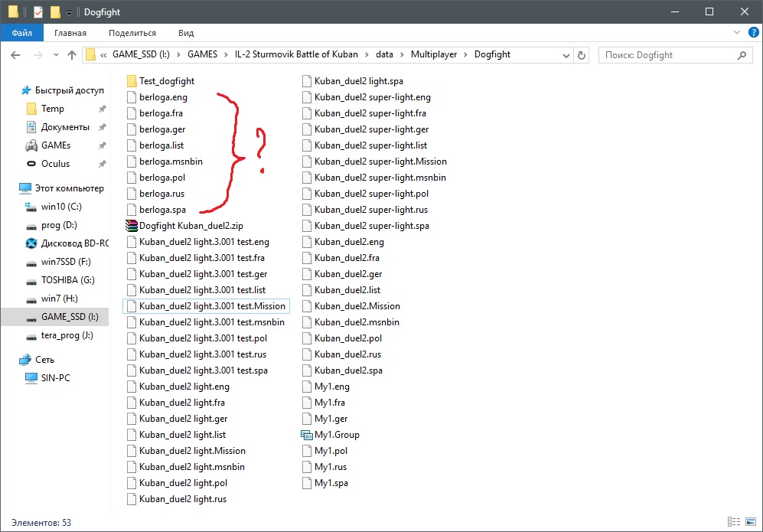Select the My1.Group file icon
The height and width of the screenshot is (532, 763).
pyautogui.click(x=307, y=435)
